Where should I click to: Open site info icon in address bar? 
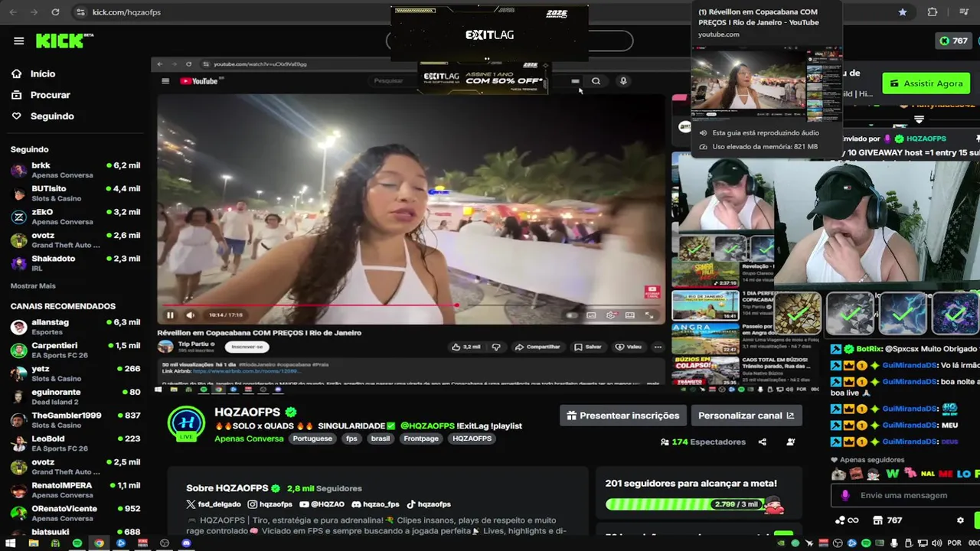point(80,12)
